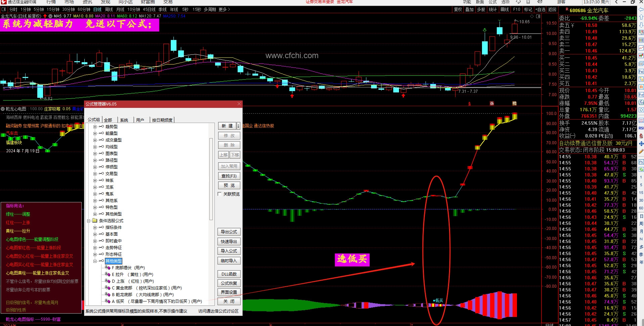Collapse the 条件选股公式 folder
The image size is (644, 326).
coord(89,221)
